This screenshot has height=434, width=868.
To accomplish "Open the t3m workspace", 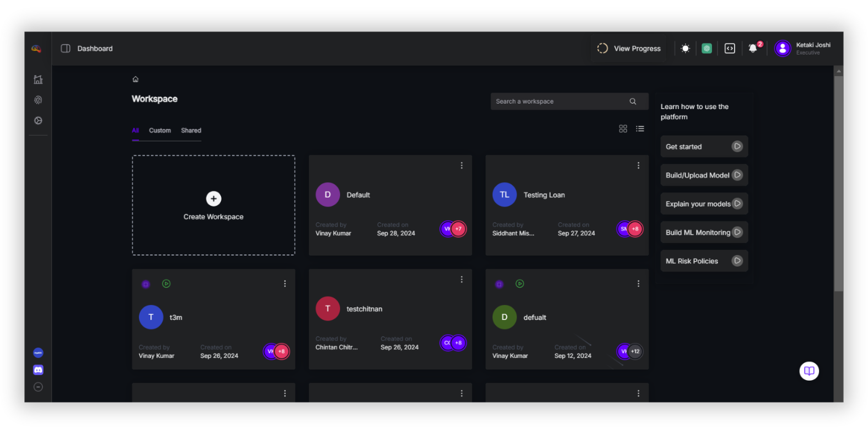I will (213, 319).
